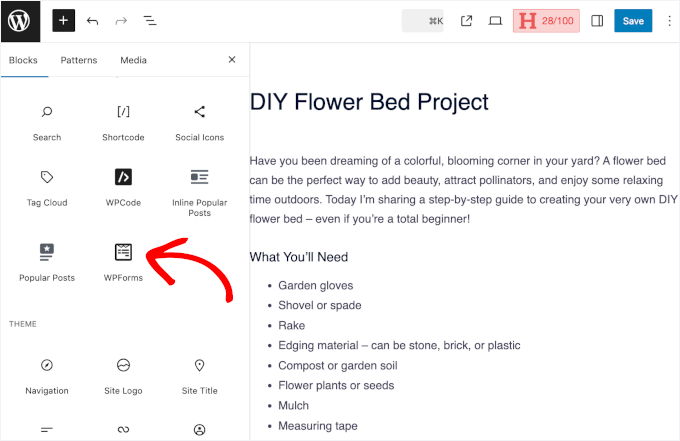This screenshot has width=680, height=441.
Task: Toggle the block inserter plus button
Action: point(64,20)
